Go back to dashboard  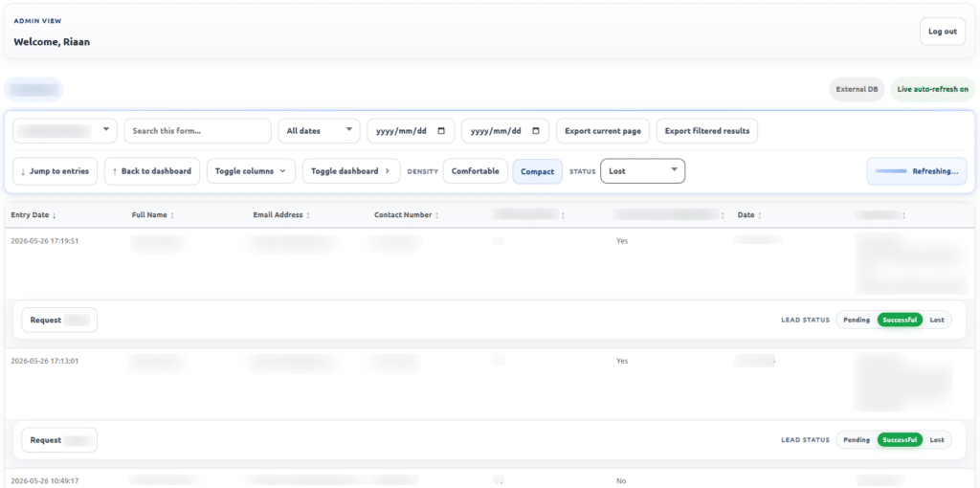coord(152,171)
